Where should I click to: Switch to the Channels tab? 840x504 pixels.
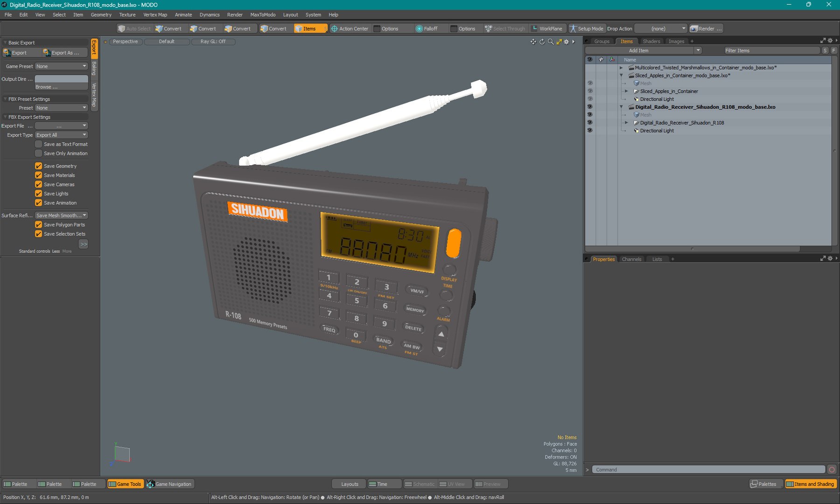(x=631, y=259)
